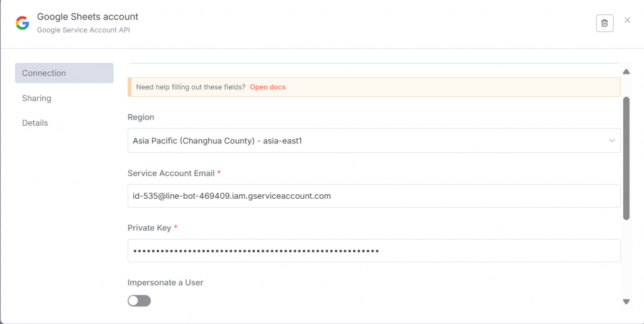Select the Connection tab
644x324 pixels.
pyautogui.click(x=64, y=73)
